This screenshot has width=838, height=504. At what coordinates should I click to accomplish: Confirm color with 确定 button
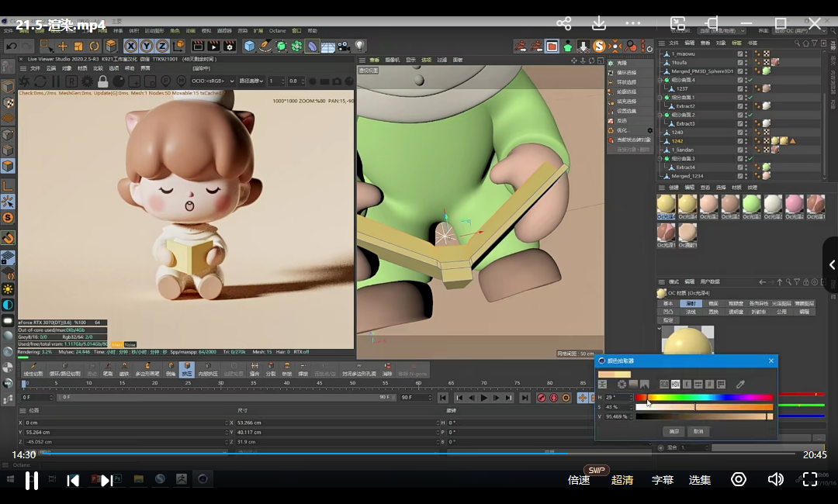click(x=674, y=431)
